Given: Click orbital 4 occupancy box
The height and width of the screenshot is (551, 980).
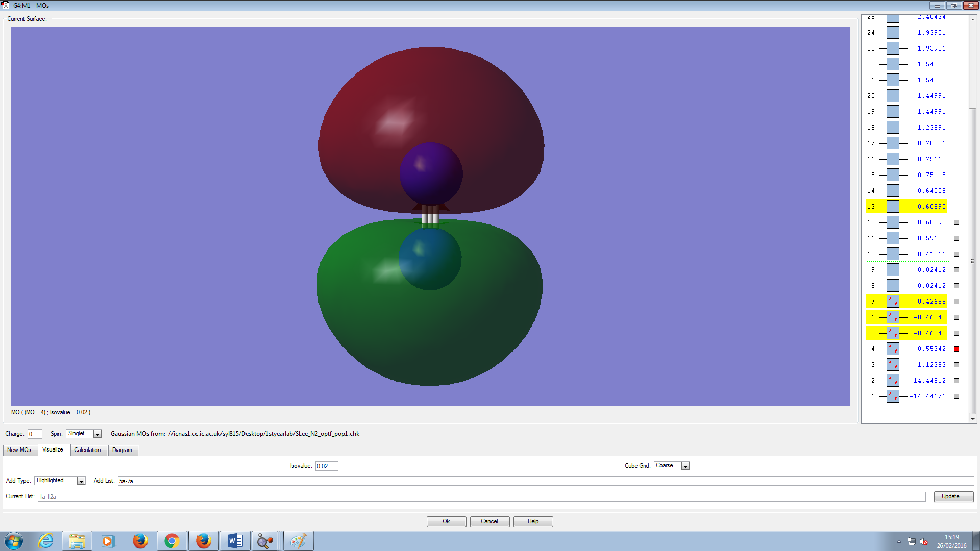Looking at the screenshot, I should [893, 349].
